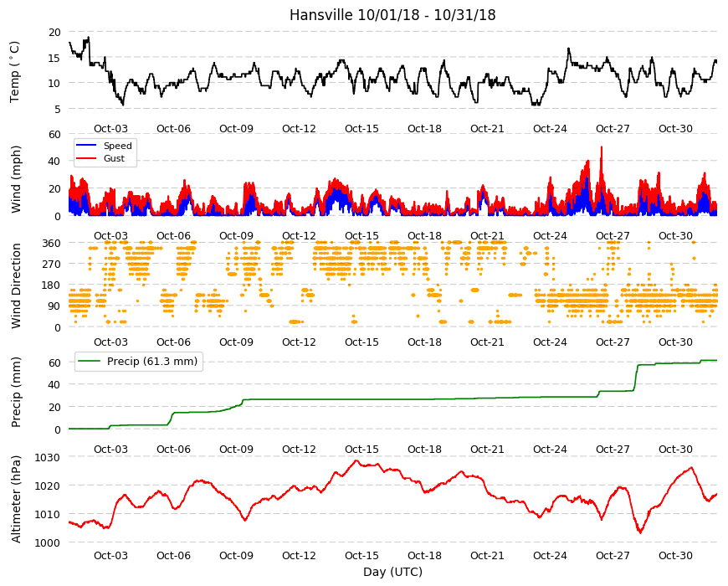Click the Precip (mm) axis label
Image resolution: width=728 pixels, height=586 pixels.
click(16, 392)
